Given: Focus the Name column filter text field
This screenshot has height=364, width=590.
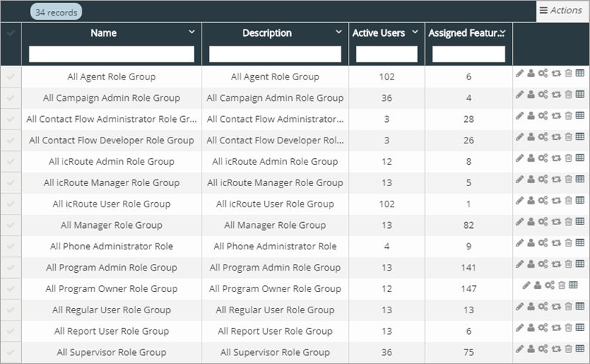Looking at the screenshot, I should pos(112,54).
